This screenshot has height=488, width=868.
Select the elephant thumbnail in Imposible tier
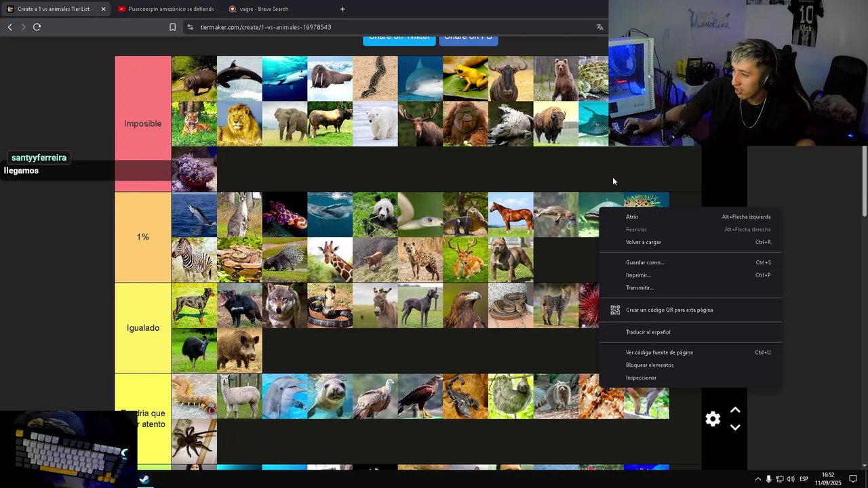coord(285,124)
